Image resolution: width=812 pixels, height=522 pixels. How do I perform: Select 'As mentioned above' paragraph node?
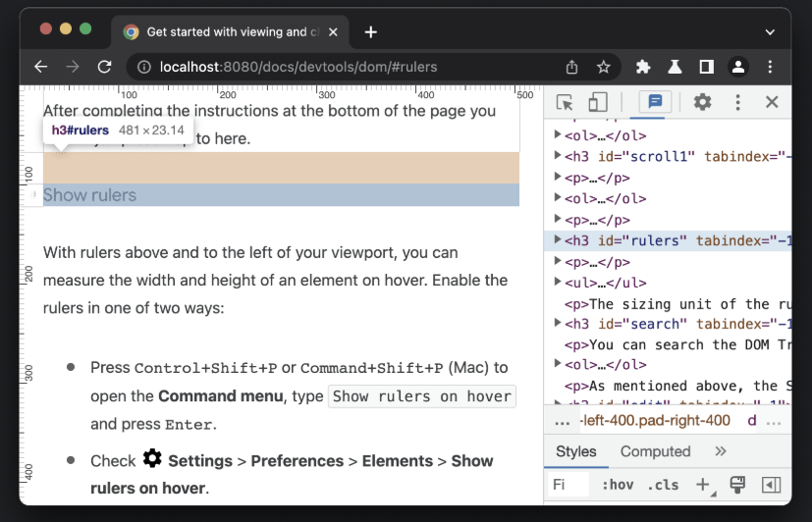pos(677,386)
